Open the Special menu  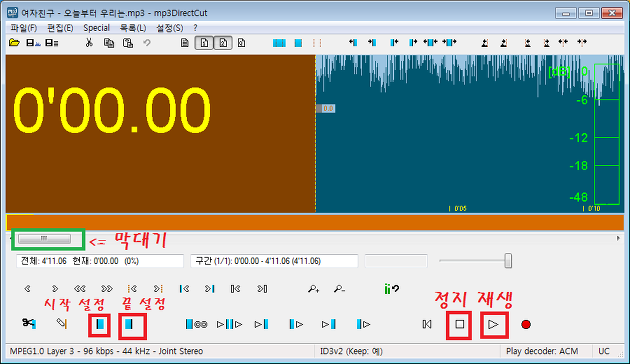point(96,28)
